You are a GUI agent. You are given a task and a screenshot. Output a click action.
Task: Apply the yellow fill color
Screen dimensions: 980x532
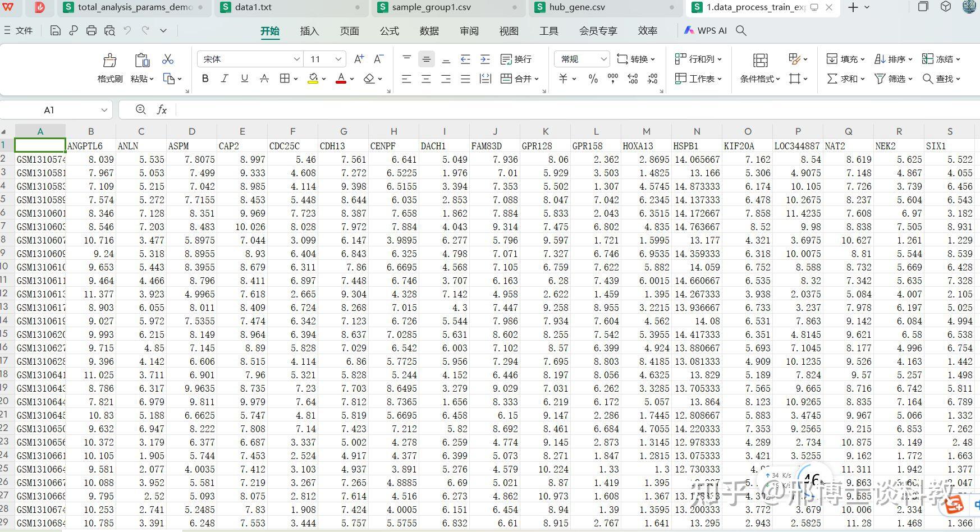313,79
